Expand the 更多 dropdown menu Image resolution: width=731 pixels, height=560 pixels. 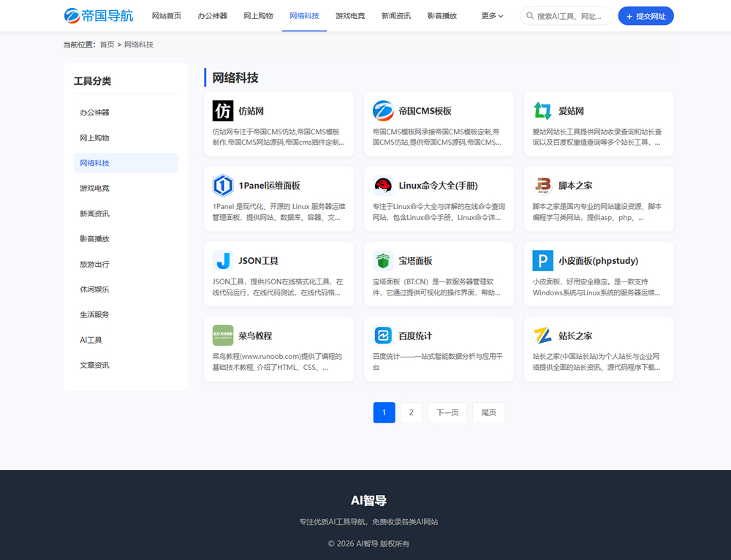point(492,16)
